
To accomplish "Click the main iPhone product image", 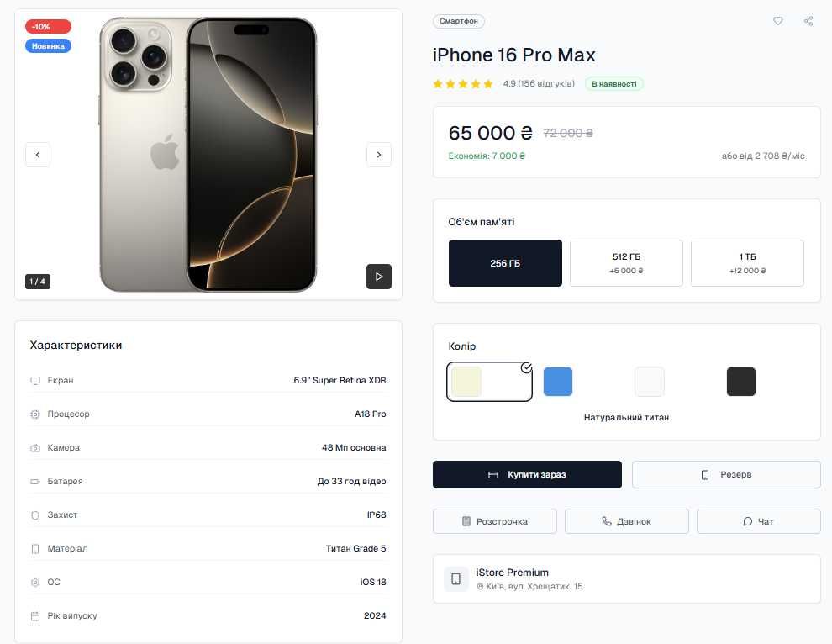I will point(208,155).
